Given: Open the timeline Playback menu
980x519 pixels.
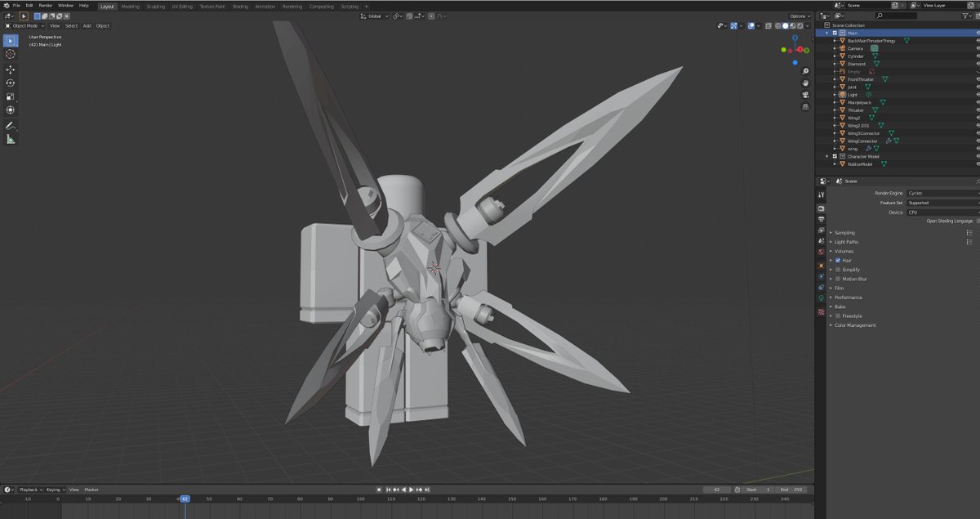Looking at the screenshot, I should pyautogui.click(x=29, y=490).
